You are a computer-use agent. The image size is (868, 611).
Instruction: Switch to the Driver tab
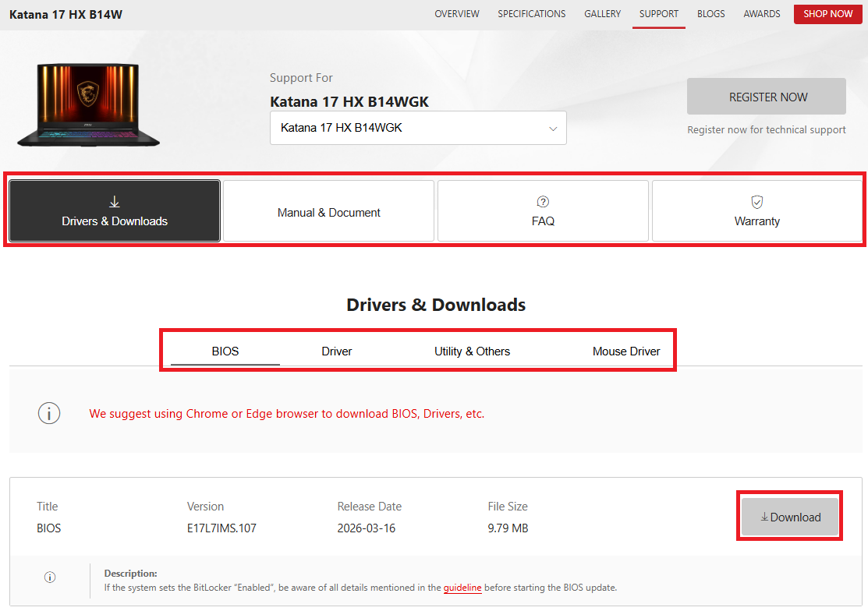[337, 351]
